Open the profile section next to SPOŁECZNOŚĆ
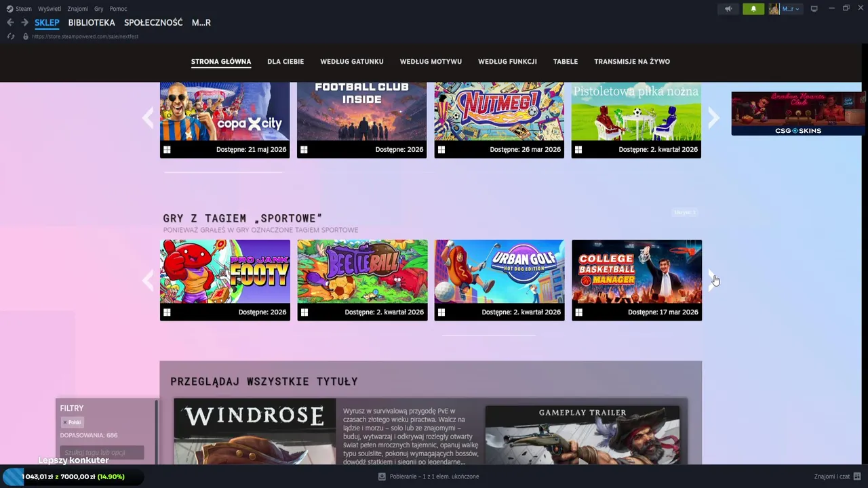The image size is (868, 488). coord(201,22)
